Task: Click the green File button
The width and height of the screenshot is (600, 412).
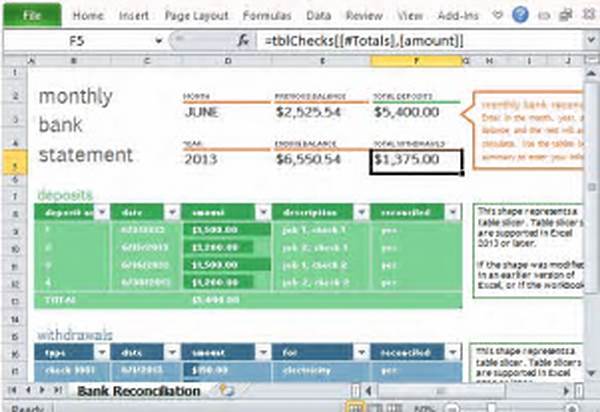Action: (31, 16)
